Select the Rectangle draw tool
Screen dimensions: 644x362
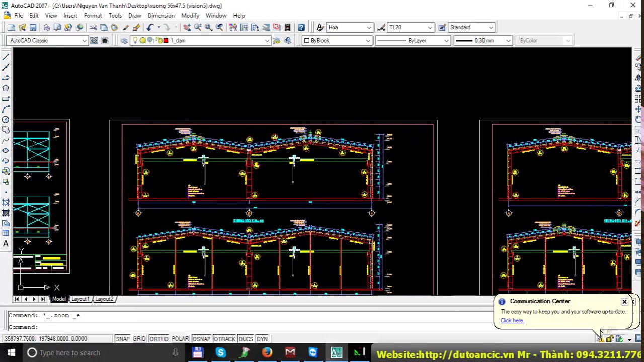6,99
